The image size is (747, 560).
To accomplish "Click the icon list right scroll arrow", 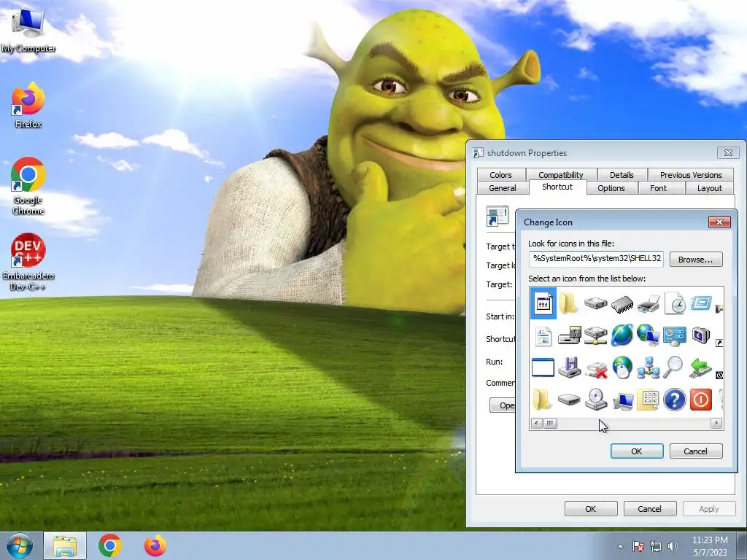I will point(716,423).
